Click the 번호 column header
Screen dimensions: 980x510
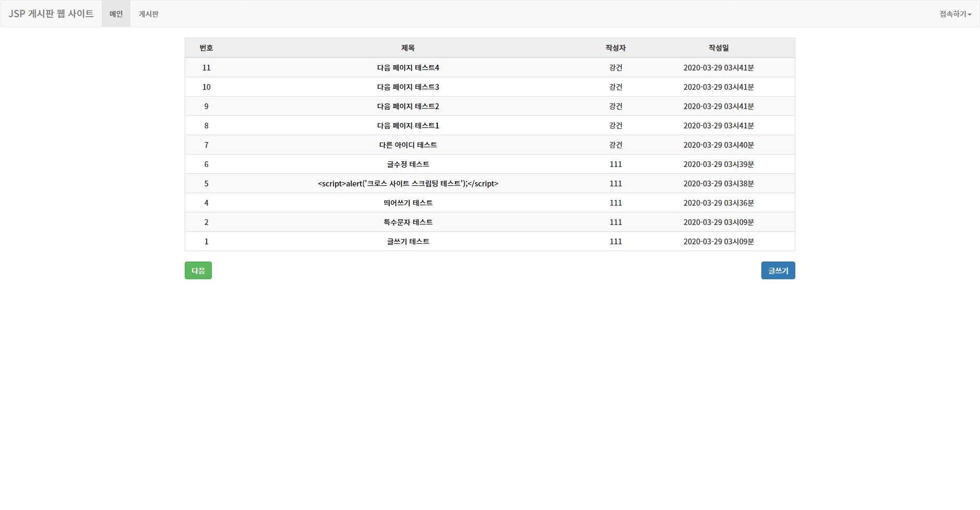pyautogui.click(x=207, y=48)
